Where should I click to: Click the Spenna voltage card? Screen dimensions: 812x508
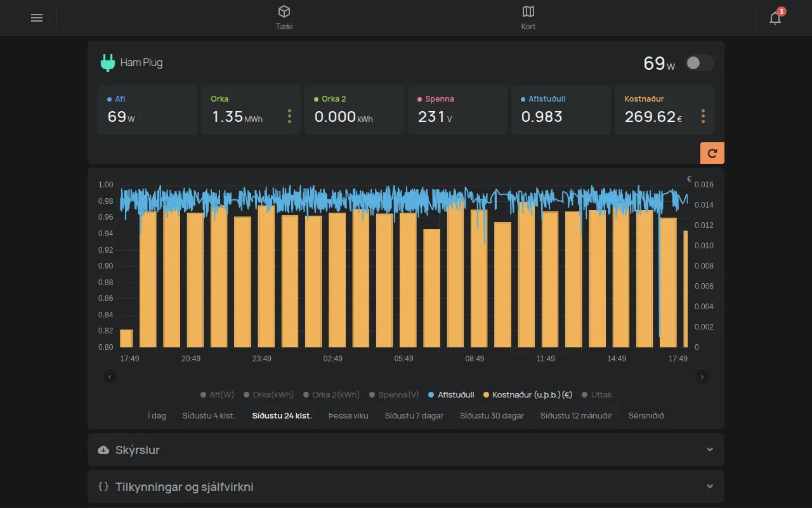coord(457,110)
